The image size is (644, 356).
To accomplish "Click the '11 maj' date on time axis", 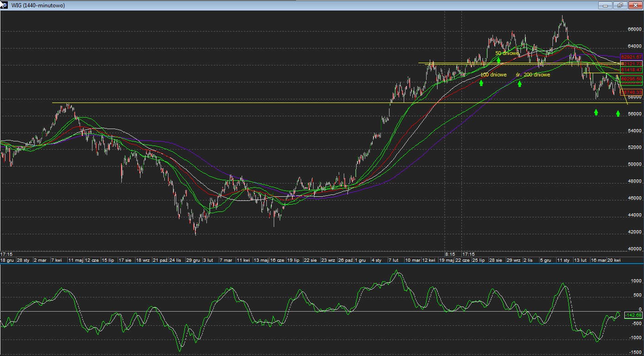I will click(76, 260).
